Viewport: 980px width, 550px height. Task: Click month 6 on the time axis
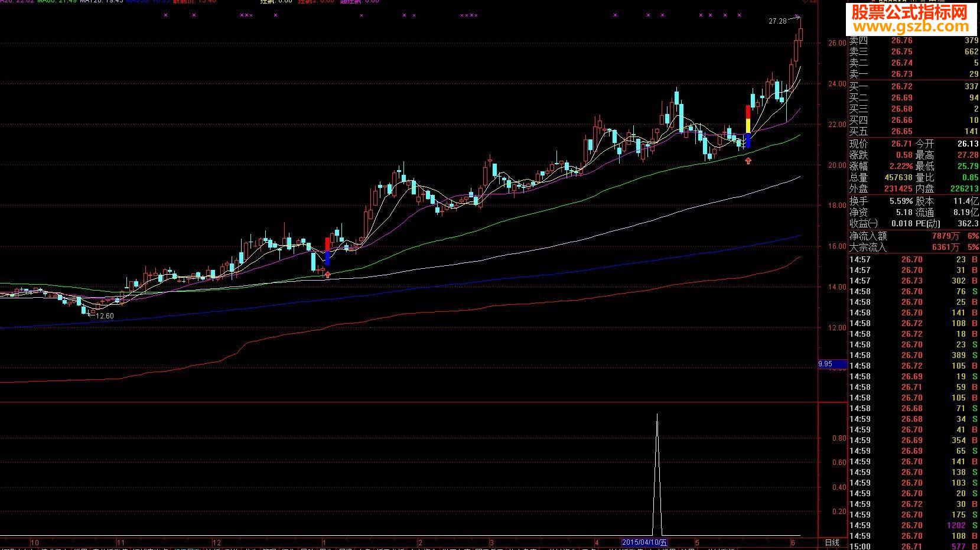pos(793,542)
